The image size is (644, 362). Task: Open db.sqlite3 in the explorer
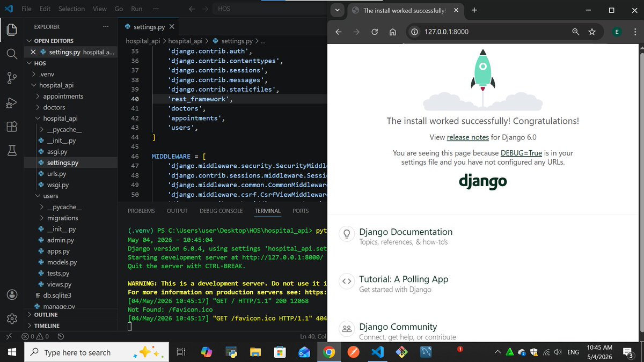[57, 295]
